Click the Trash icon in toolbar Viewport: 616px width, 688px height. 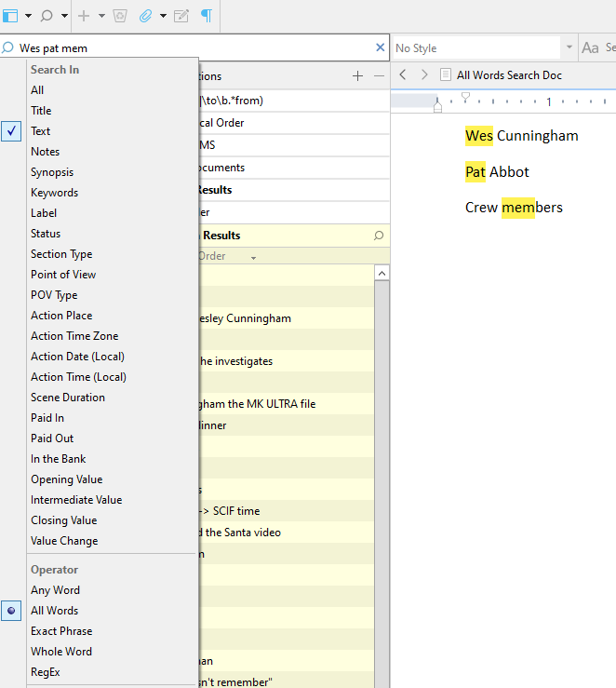coord(119,16)
